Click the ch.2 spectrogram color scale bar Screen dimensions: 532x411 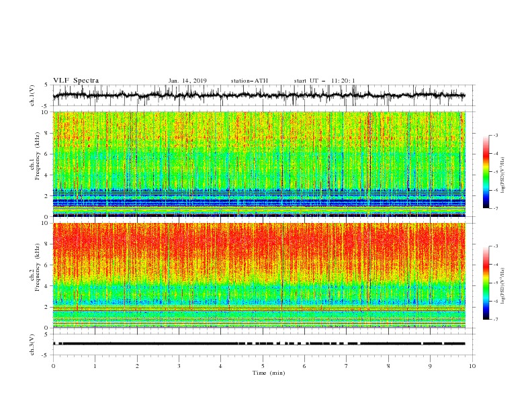pyautogui.click(x=486, y=283)
